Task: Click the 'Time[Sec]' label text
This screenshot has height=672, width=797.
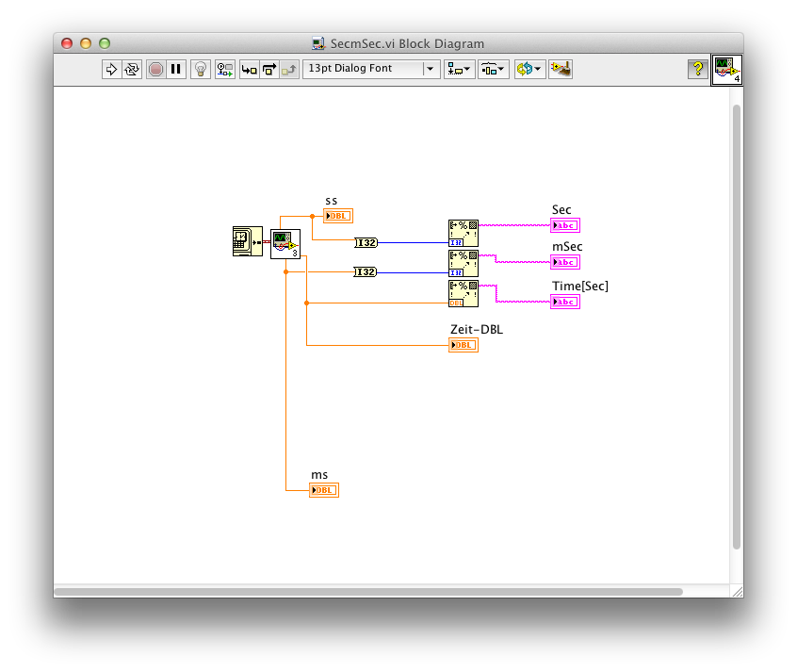Action: pyautogui.click(x=580, y=286)
